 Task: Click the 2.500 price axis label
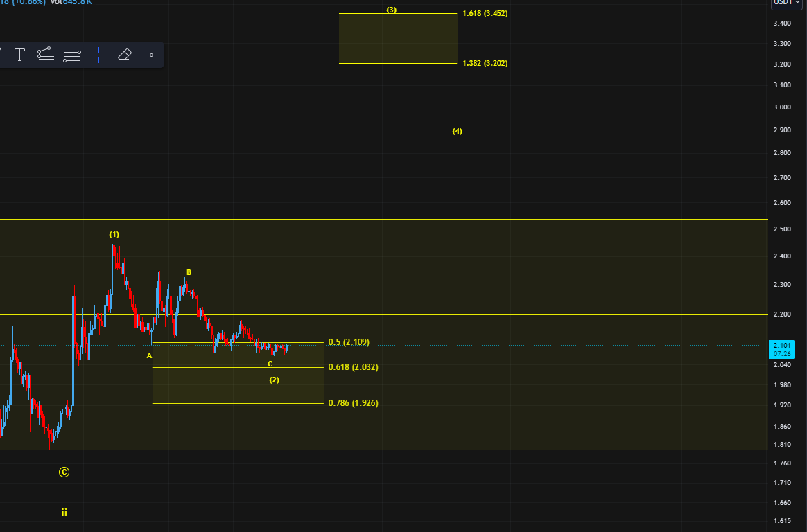tap(782, 229)
